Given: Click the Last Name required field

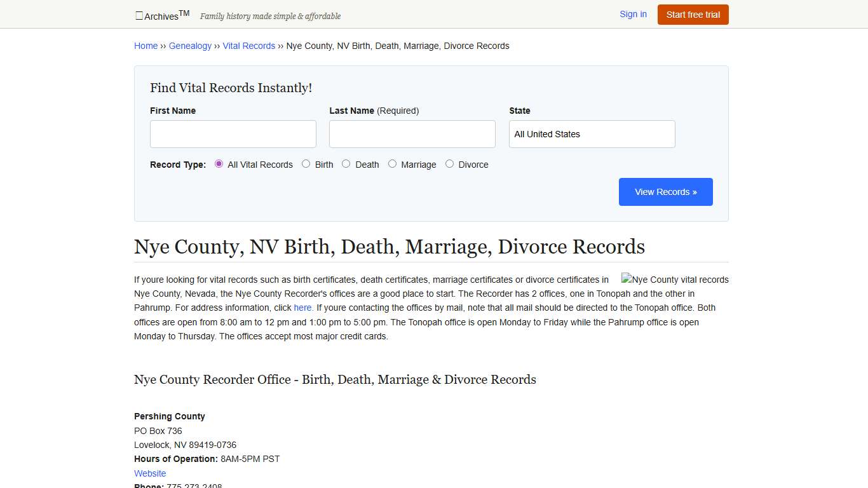Looking at the screenshot, I should click(412, 134).
